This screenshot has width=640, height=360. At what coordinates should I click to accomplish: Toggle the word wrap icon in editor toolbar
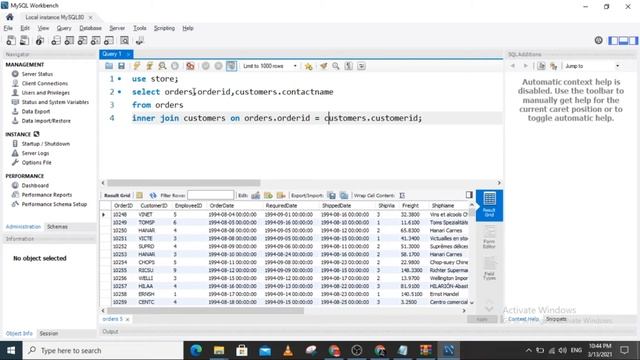click(x=361, y=66)
